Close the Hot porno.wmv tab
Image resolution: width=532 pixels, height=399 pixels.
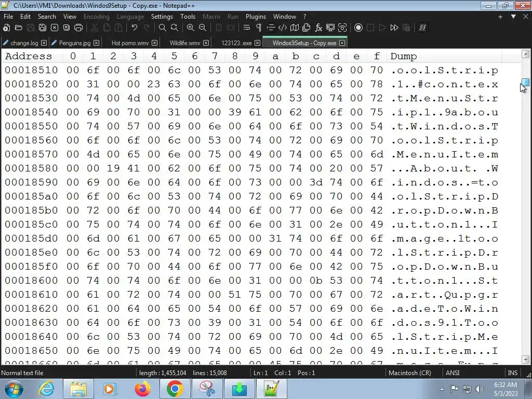(x=155, y=43)
